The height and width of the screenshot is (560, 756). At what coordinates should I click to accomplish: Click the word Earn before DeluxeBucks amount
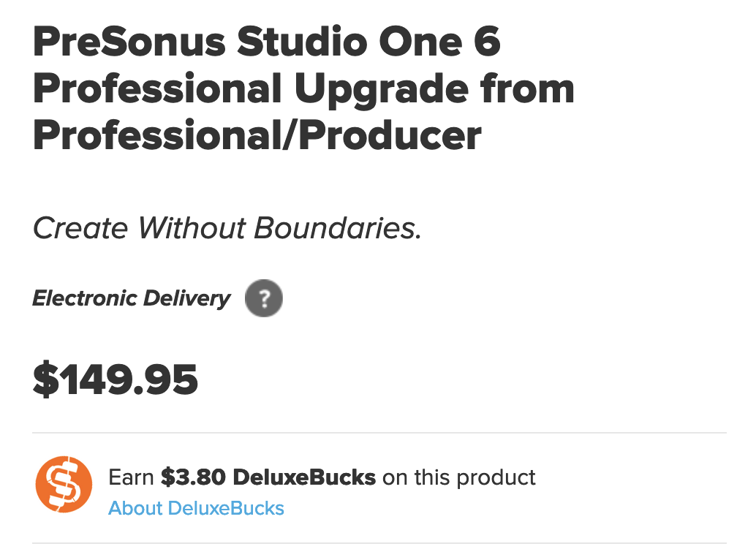coord(132,478)
